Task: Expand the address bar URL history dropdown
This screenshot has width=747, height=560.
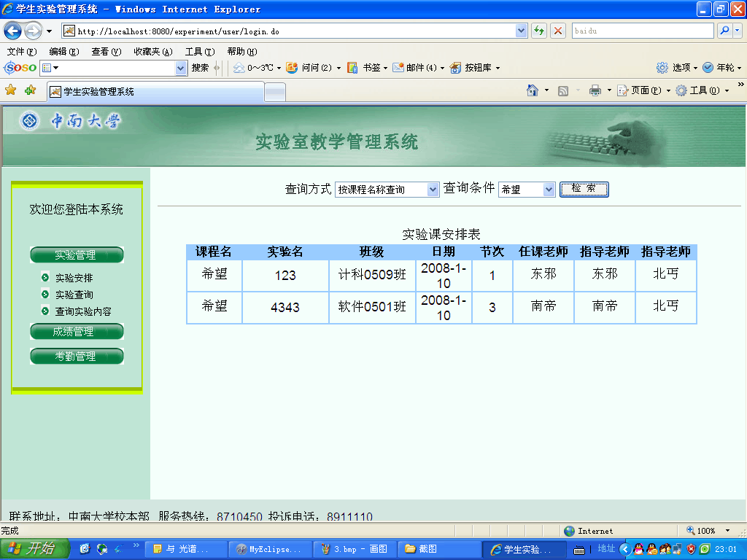Action: coord(521,31)
